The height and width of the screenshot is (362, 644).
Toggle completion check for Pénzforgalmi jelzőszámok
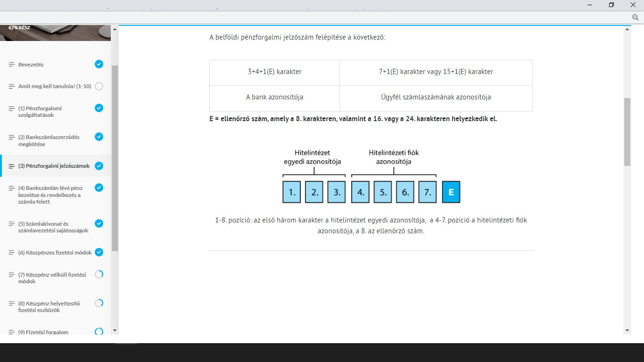[x=99, y=166]
